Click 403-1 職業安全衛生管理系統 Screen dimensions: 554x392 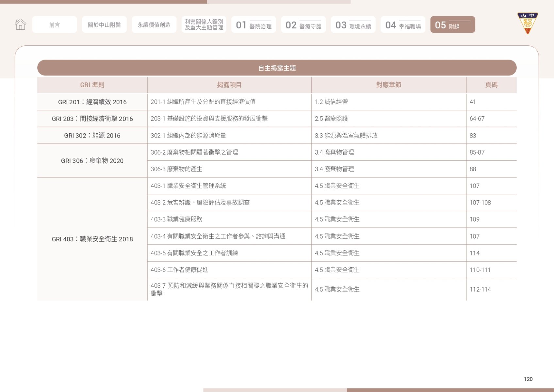[188, 186]
